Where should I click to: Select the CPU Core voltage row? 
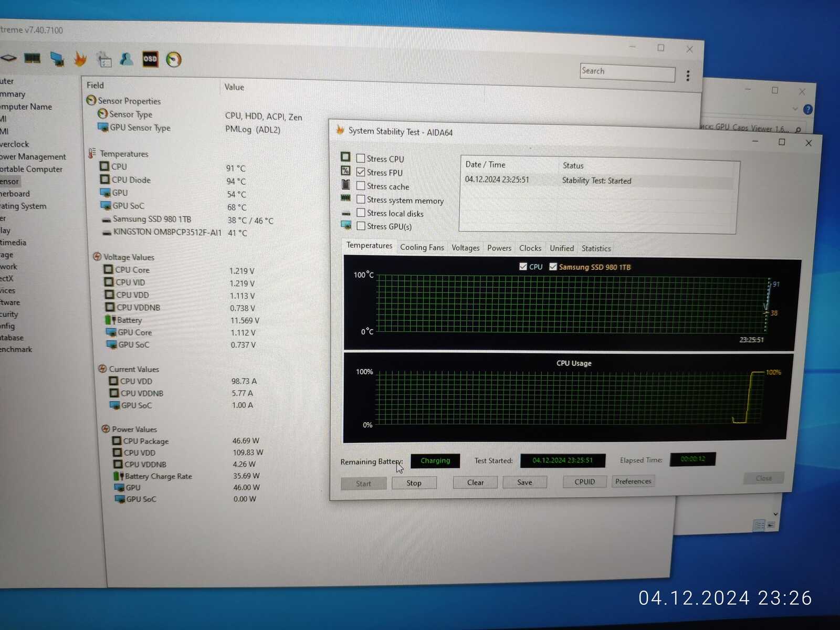pyautogui.click(x=180, y=270)
